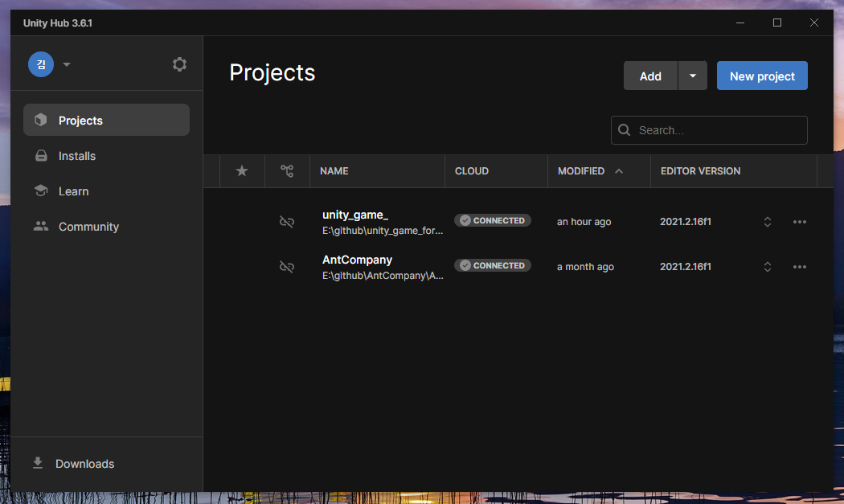844x504 pixels.
Task: Click CONNECTED badge for AntCompany
Action: (x=493, y=265)
